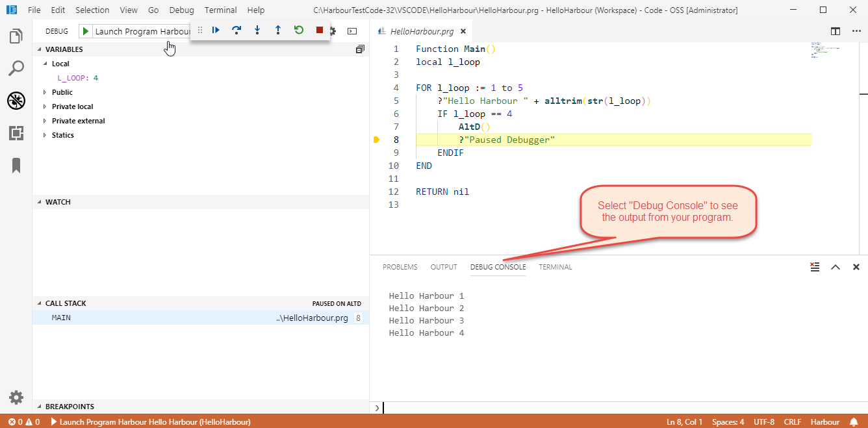Screen dimensions: 868x428
Task: Switch to the Problems panel tab
Action: coord(400,267)
